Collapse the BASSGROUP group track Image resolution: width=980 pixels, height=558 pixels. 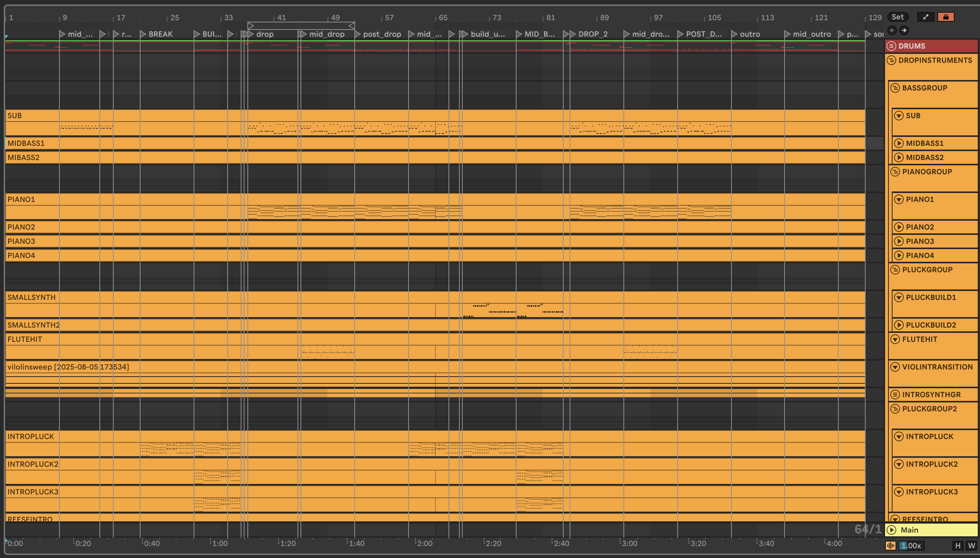pyautogui.click(x=895, y=88)
